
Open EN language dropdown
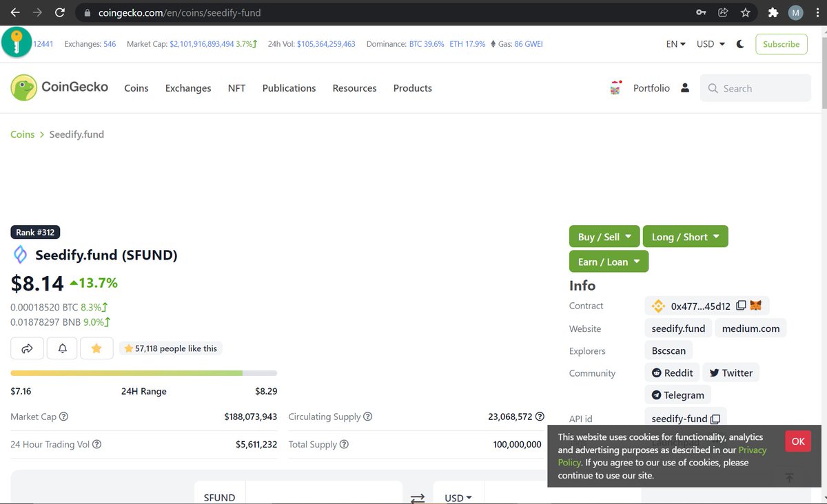coord(676,44)
